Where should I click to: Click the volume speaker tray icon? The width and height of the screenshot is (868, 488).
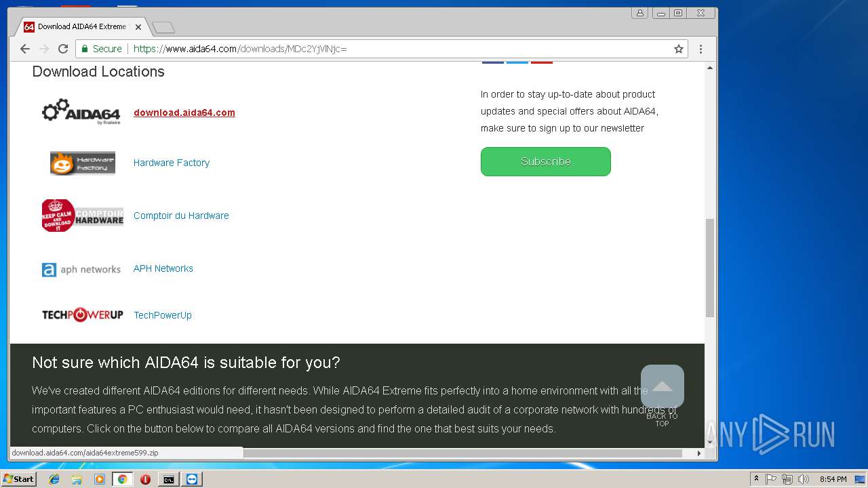[x=804, y=479]
